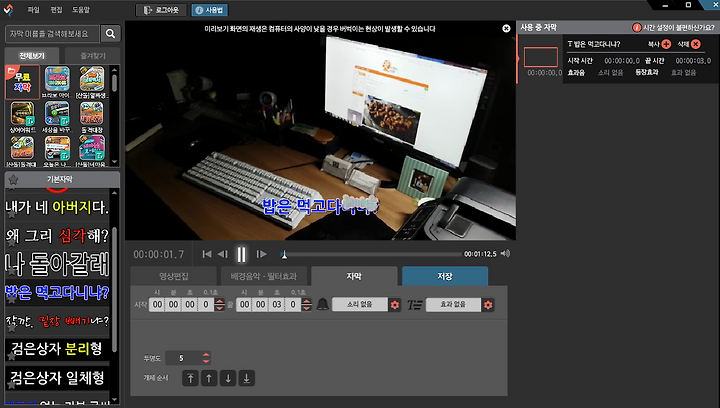
Task: Select the 브라보 마이 subtitle pack thumbnail
Action: (57, 82)
